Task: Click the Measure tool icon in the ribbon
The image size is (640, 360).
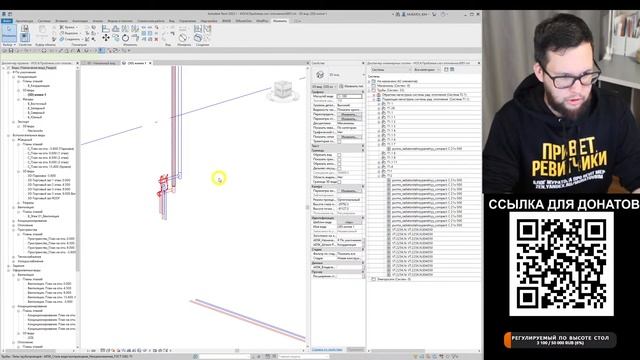Action: (x=183, y=38)
